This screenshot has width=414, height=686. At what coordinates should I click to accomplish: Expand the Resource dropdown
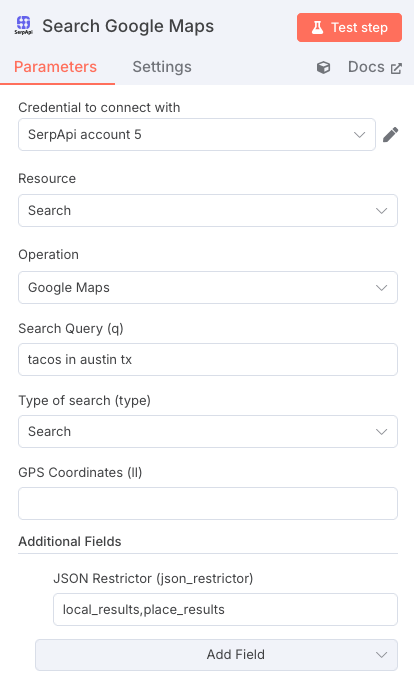[x=208, y=210]
